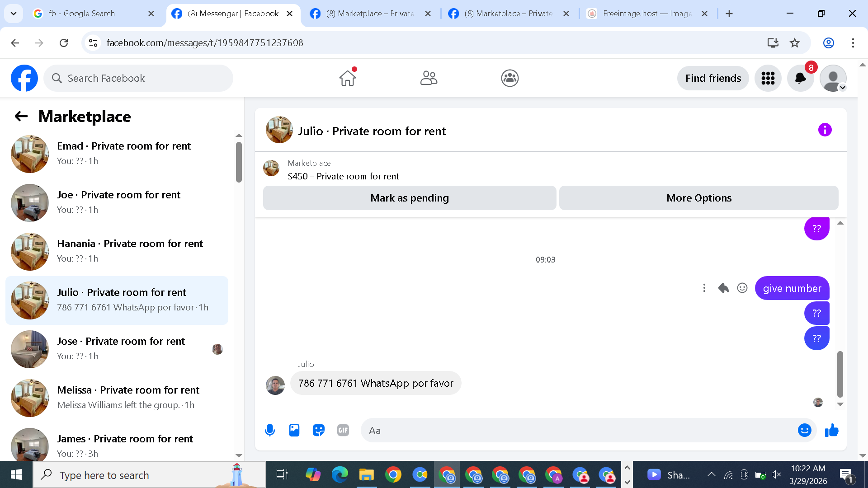Open Joe Private room for rent conversation

pos(117,202)
